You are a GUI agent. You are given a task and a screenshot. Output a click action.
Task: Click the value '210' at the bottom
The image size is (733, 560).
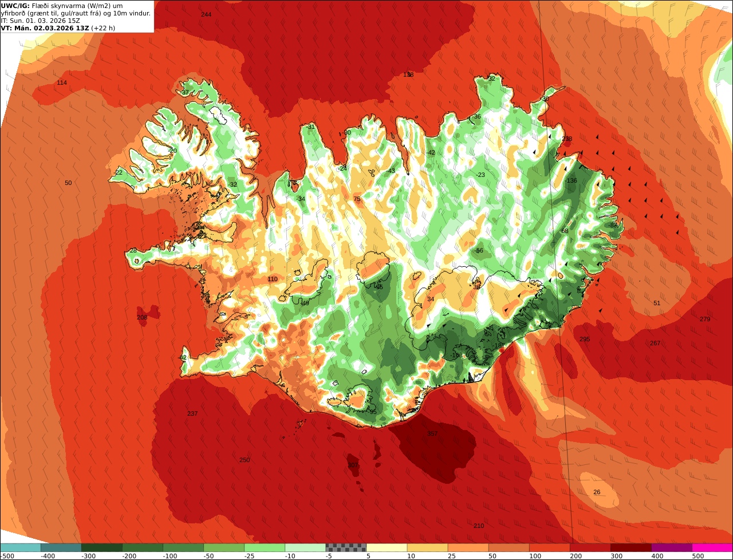point(479,526)
